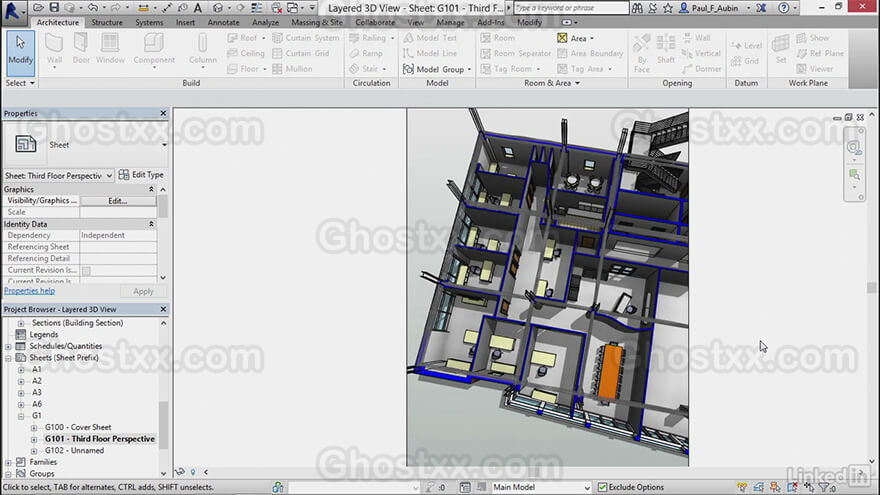Expand the Families node

click(8, 462)
